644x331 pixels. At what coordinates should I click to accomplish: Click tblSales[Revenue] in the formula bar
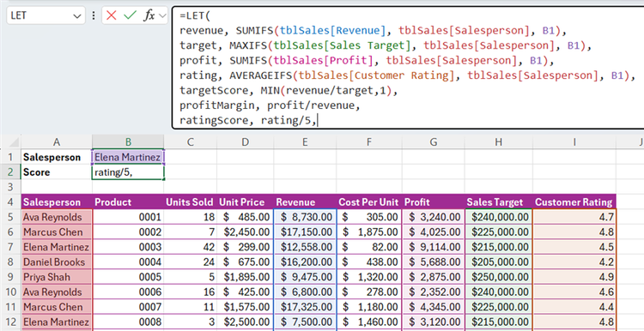click(x=332, y=31)
